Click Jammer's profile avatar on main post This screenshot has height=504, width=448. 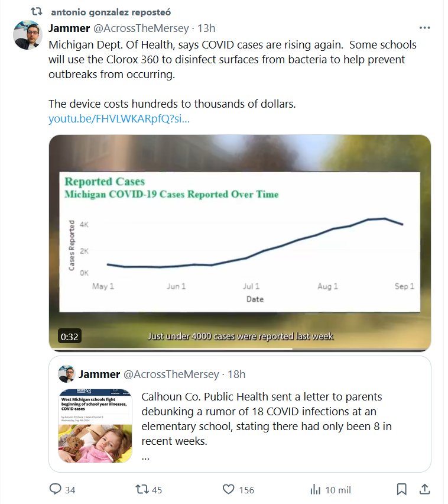tap(27, 35)
